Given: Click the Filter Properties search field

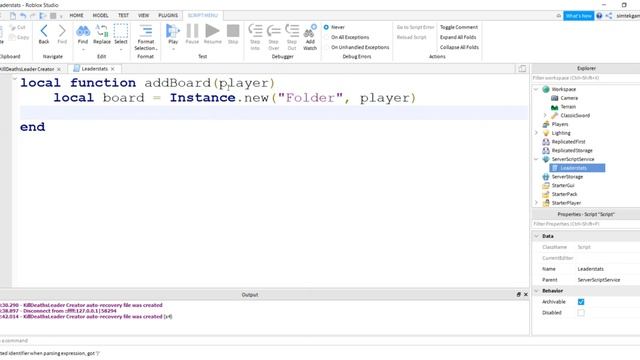Looking at the screenshot, I should pyautogui.click(x=586, y=224).
